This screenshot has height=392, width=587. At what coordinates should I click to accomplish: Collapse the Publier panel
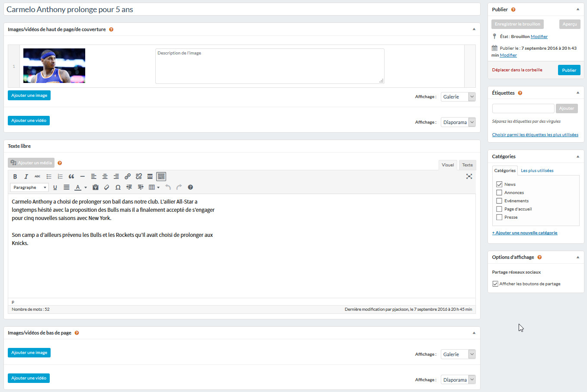(577, 9)
